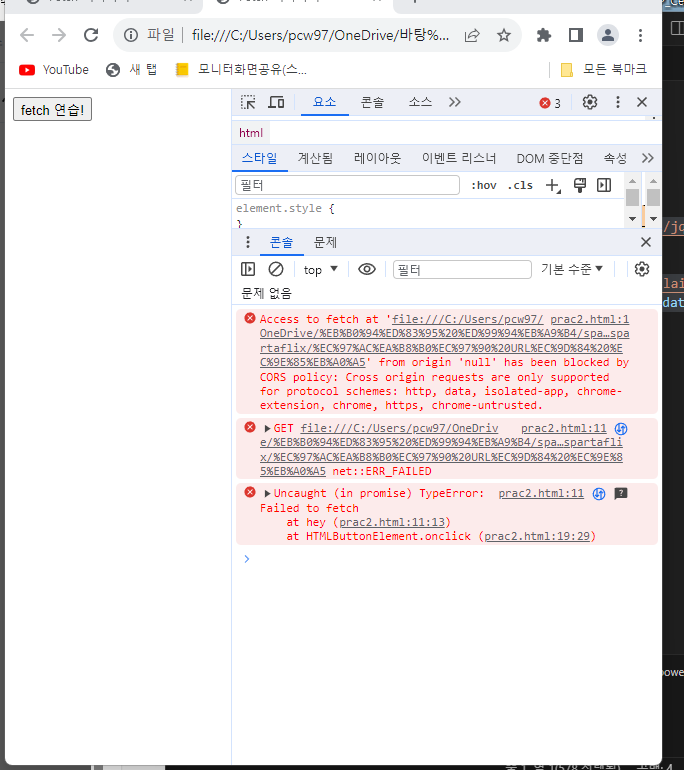Viewport: 684px width, 770px height.
Task: Click the blue icon beside Uncaught error source
Action: point(599,494)
